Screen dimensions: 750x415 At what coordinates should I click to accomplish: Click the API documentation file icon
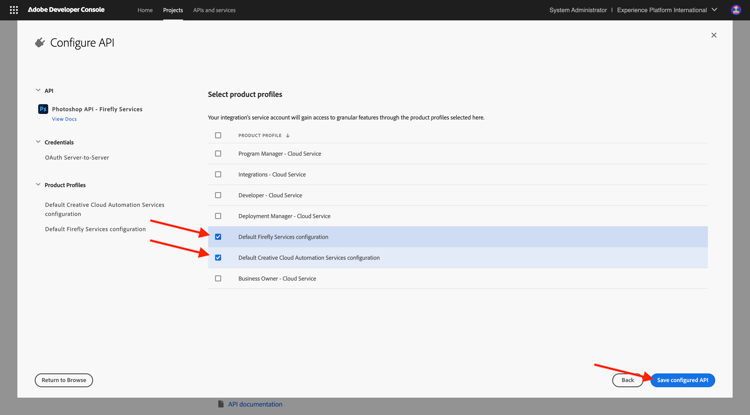[221, 404]
